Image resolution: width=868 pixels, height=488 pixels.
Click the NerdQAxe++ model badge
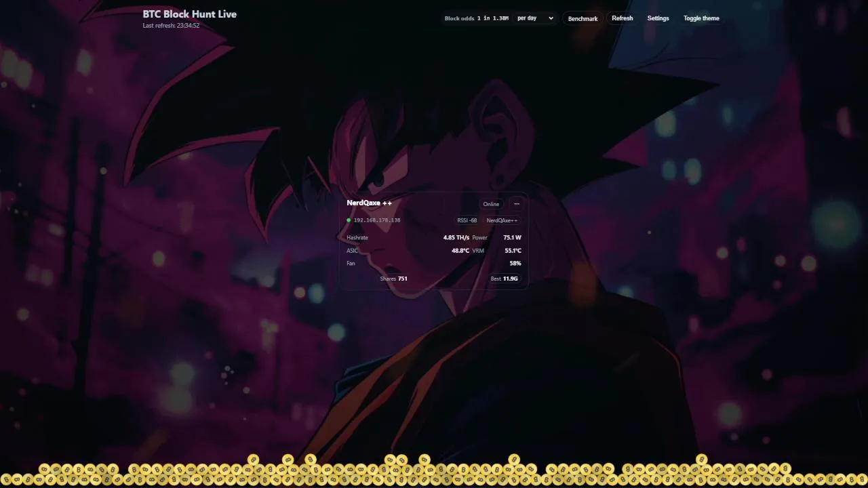pos(502,220)
